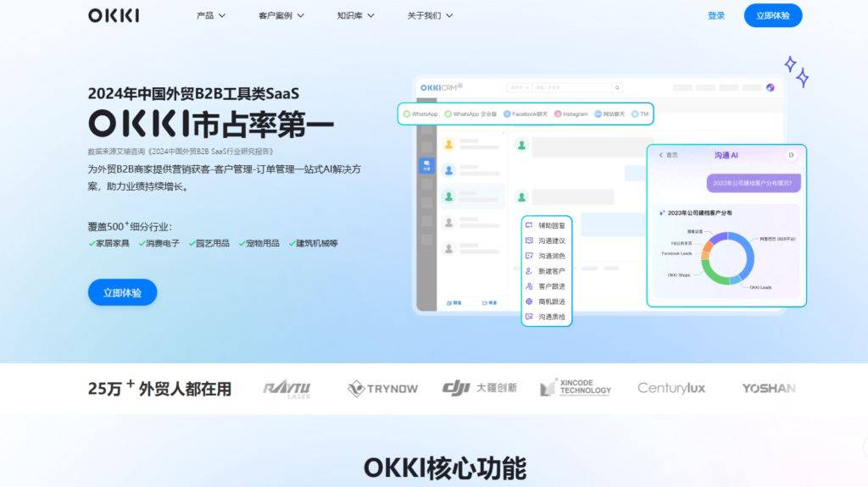
Task: Click the sparkle stars decoration icon
Action: [x=795, y=72]
